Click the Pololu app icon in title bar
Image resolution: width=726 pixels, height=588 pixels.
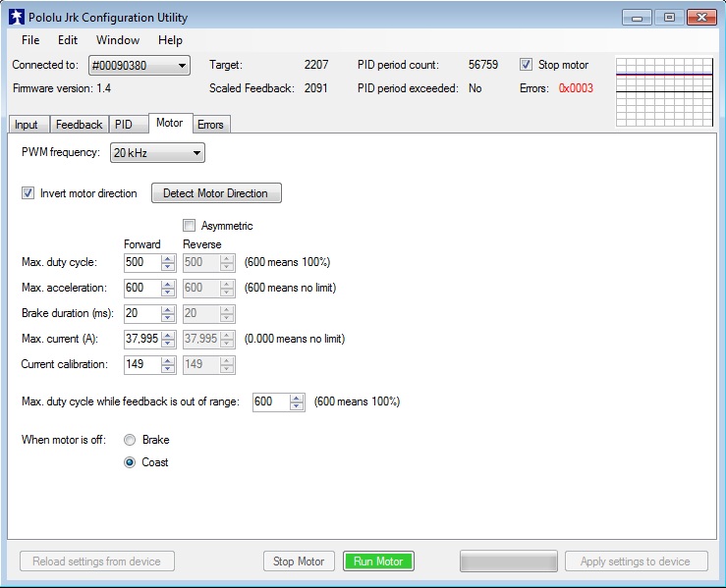(x=16, y=18)
